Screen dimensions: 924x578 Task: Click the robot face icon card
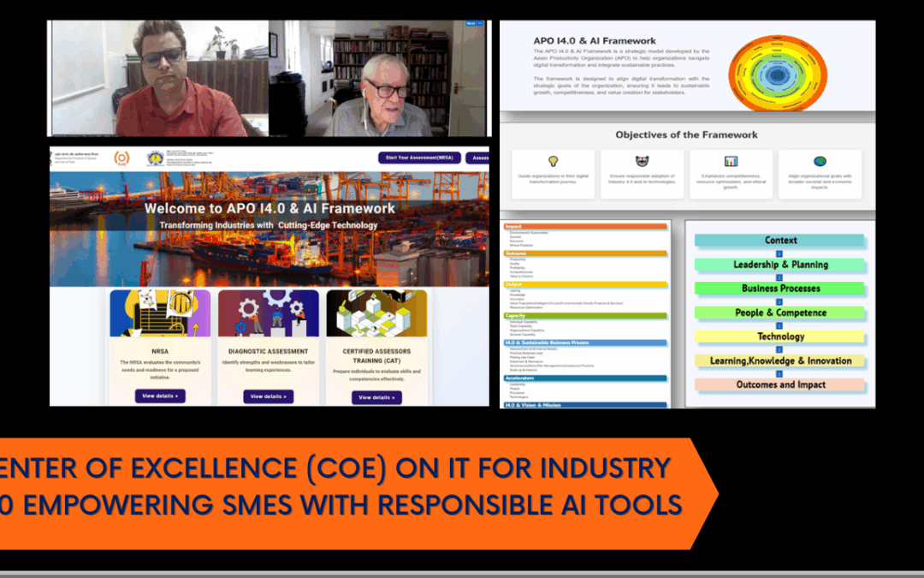(x=642, y=174)
